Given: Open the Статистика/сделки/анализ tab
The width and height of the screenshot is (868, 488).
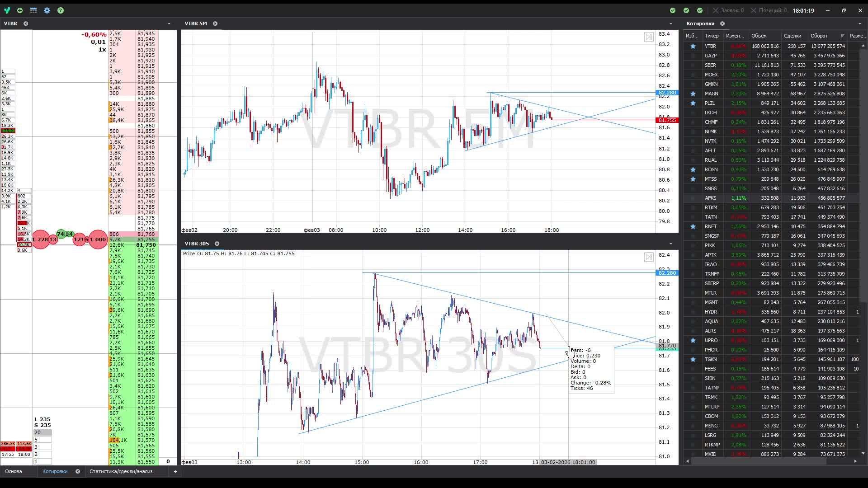Looking at the screenshot, I should coord(121,471).
